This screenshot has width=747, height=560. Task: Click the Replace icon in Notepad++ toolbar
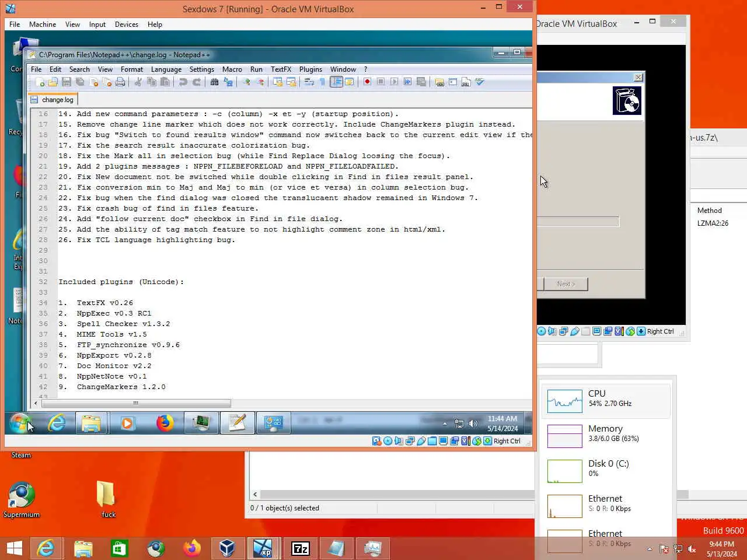(x=228, y=82)
